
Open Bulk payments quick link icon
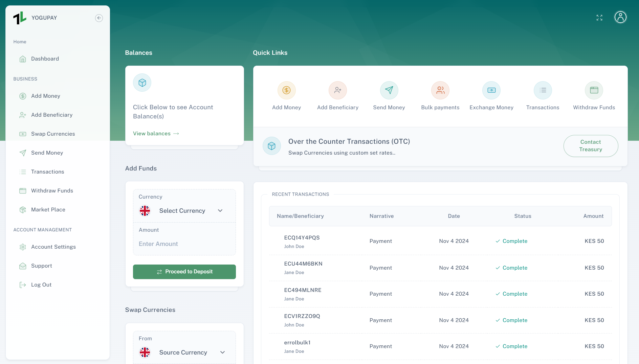pos(440,90)
